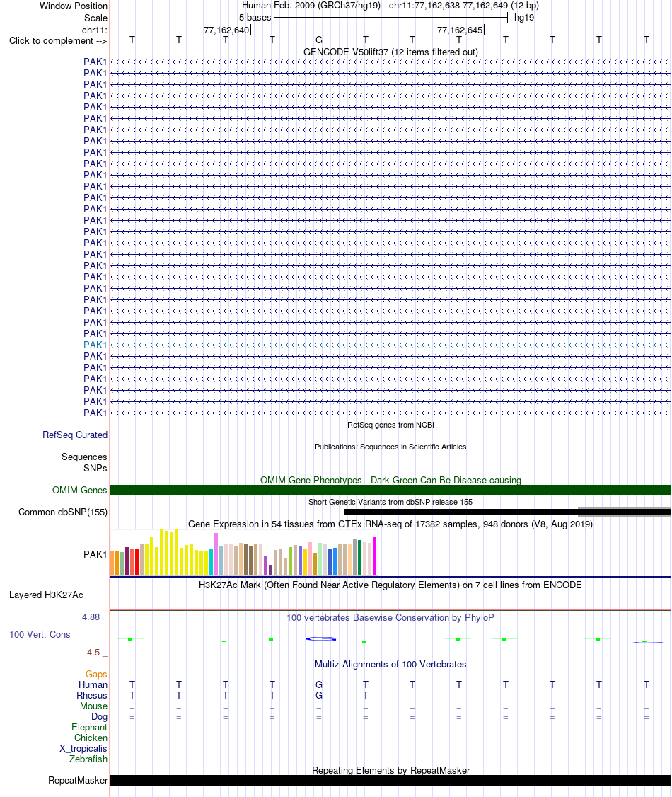672x797 pixels.
Task: Click the magenta last bar in GTEx chart
Action: (x=375, y=556)
